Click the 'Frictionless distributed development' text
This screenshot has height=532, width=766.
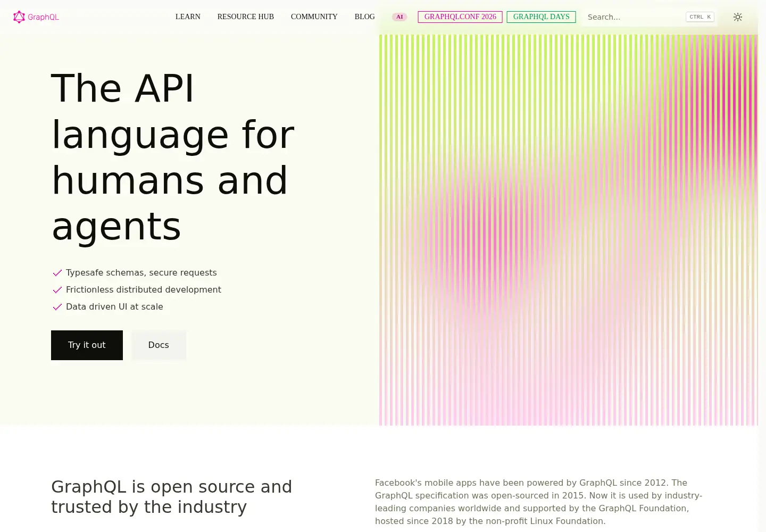144,290
